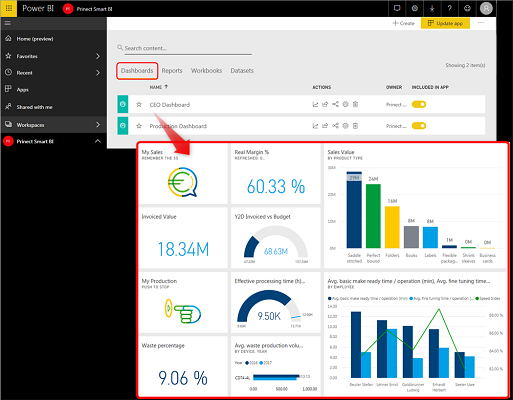Click the Speed Index legend entry
The image size is (513, 400).
point(488,298)
